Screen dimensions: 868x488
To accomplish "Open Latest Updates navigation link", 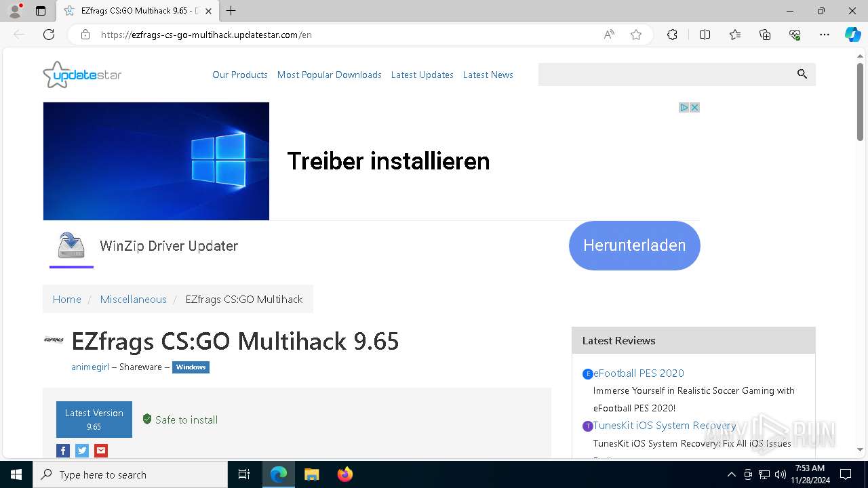I will pos(422,75).
